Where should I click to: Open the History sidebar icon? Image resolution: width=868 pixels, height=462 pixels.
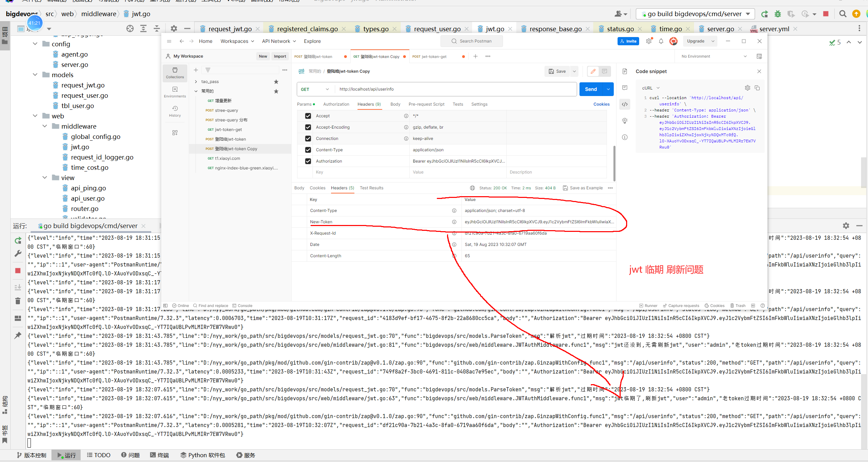[175, 111]
